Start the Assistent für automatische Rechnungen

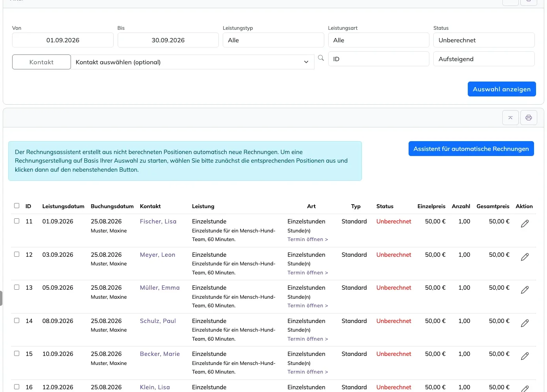(471, 149)
